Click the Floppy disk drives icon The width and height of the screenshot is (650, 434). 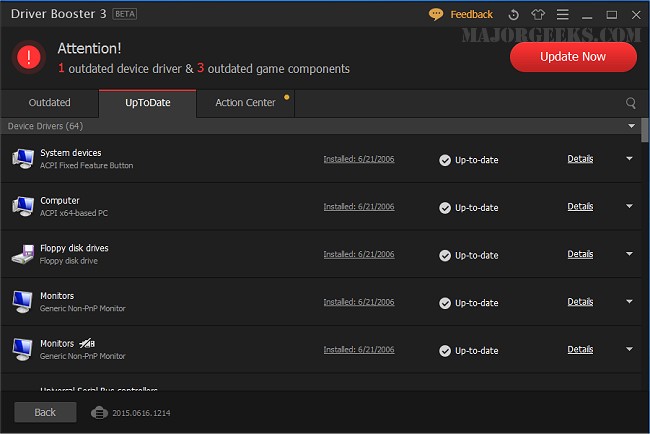pos(23,254)
